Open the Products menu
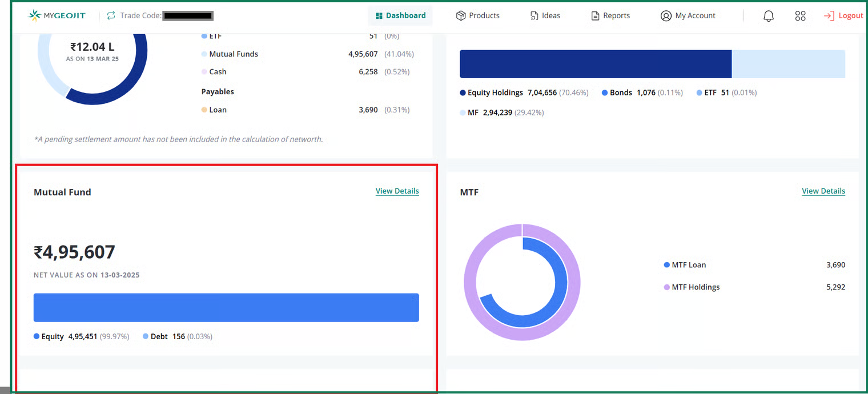This screenshot has height=394, width=868. coord(484,16)
